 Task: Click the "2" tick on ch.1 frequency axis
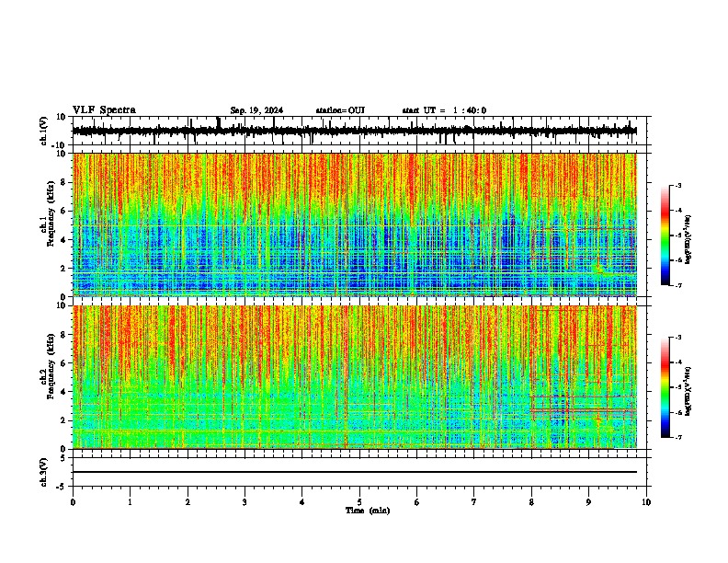64,268
